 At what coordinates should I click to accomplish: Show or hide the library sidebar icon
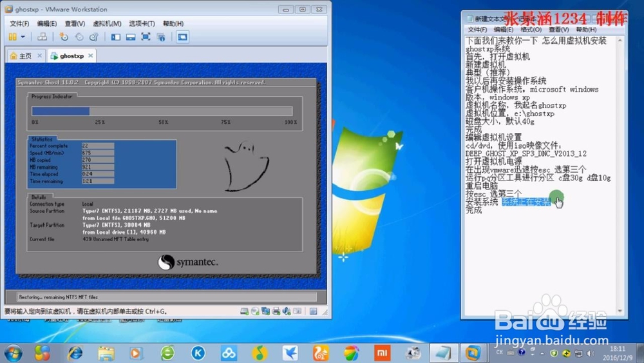[116, 37]
